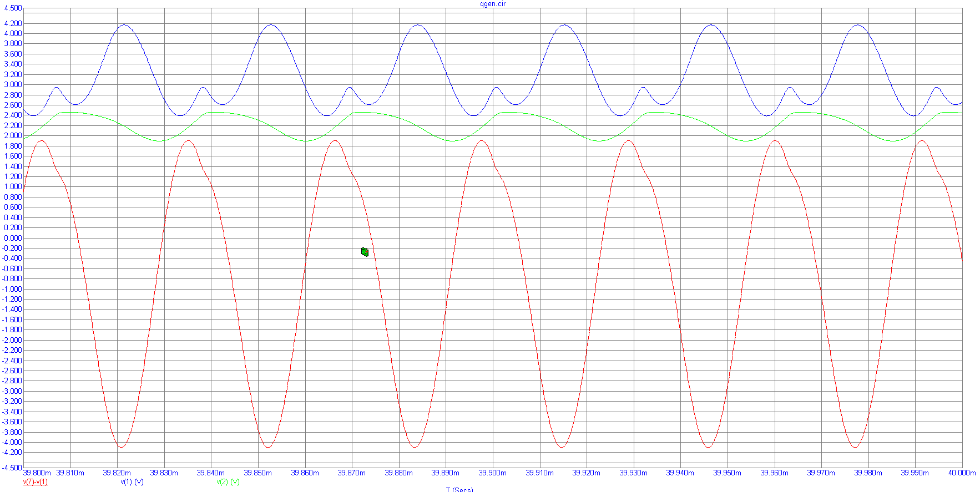Click the 39.800m X-axis start label
980x492 pixels.
(37, 473)
